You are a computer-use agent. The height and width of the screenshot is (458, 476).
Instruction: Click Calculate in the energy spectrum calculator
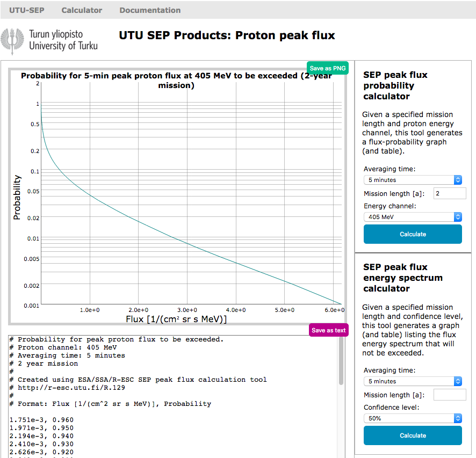(413, 435)
